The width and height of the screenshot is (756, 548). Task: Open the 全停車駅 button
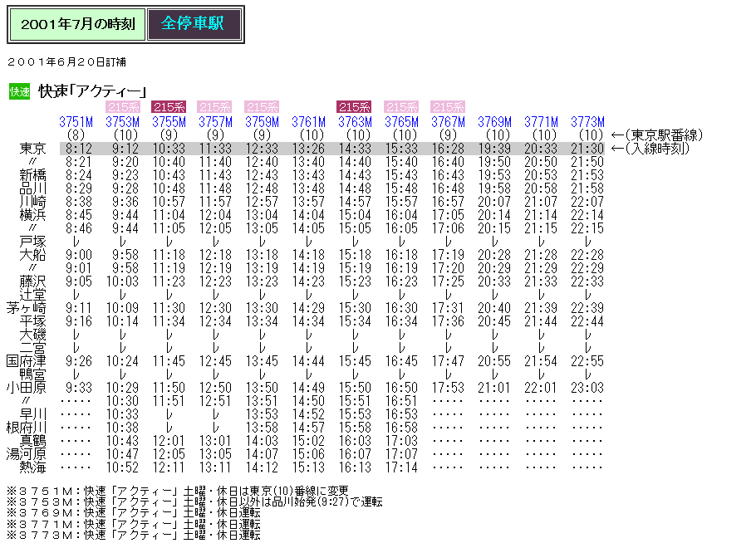click(194, 24)
